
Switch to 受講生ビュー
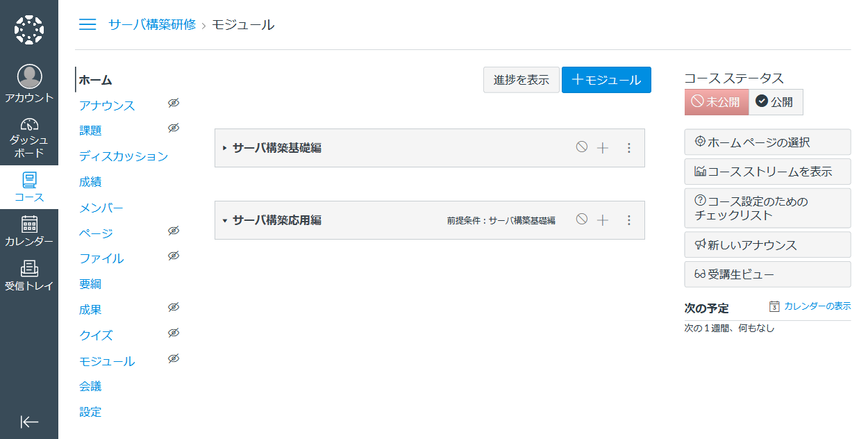coord(767,274)
